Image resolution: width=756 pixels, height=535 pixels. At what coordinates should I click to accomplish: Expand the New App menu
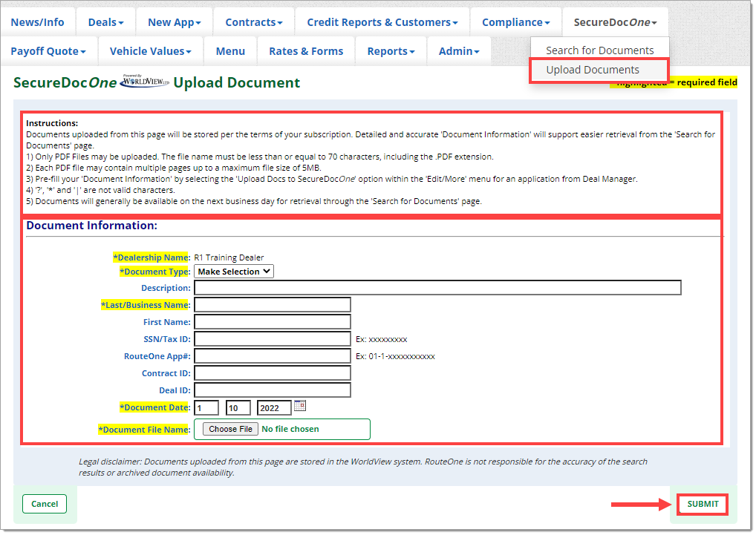tap(174, 22)
